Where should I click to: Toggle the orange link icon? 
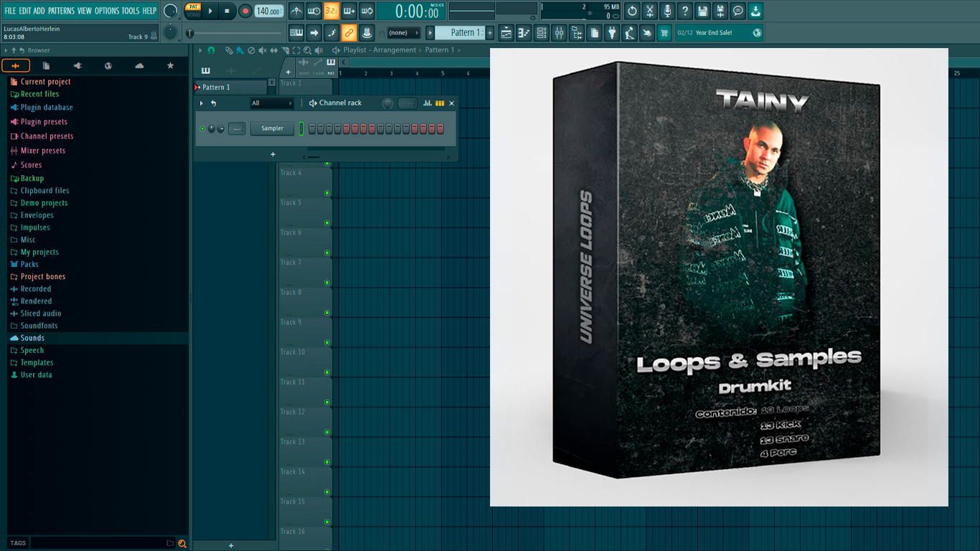pyautogui.click(x=349, y=32)
